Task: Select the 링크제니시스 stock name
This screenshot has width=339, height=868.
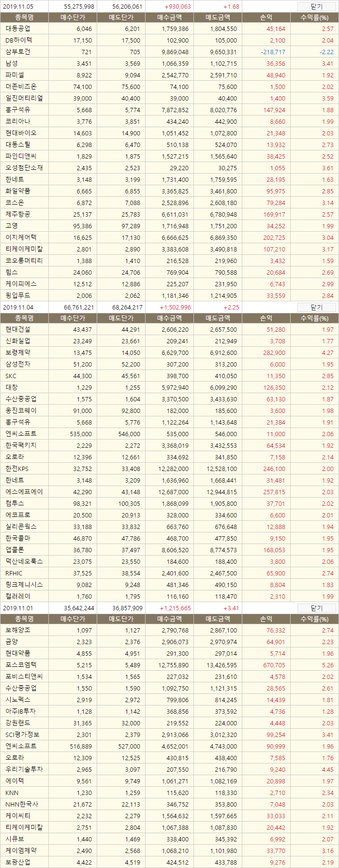Action: pyautogui.click(x=24, y=585)
